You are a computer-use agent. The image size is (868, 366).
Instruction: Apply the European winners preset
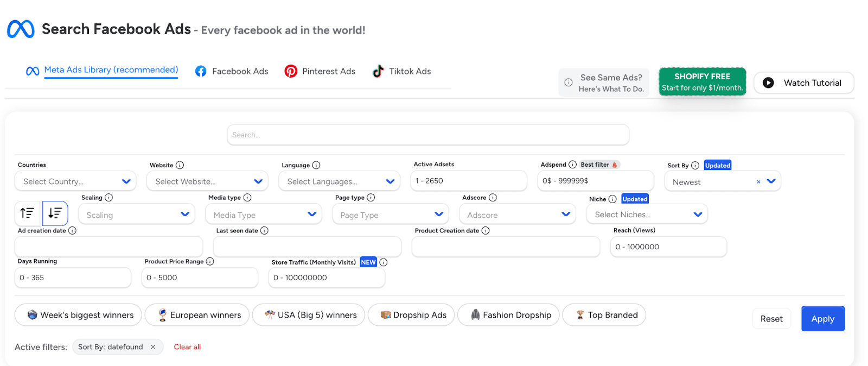[197, 315]
